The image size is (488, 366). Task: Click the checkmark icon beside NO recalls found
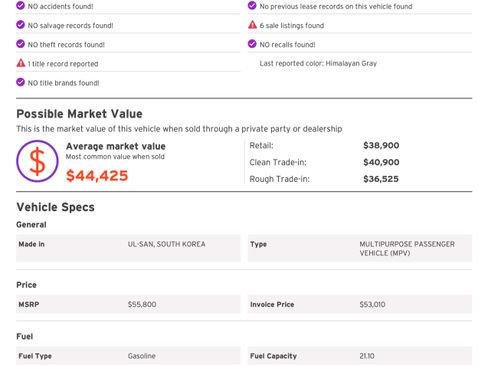pos(252,44)
